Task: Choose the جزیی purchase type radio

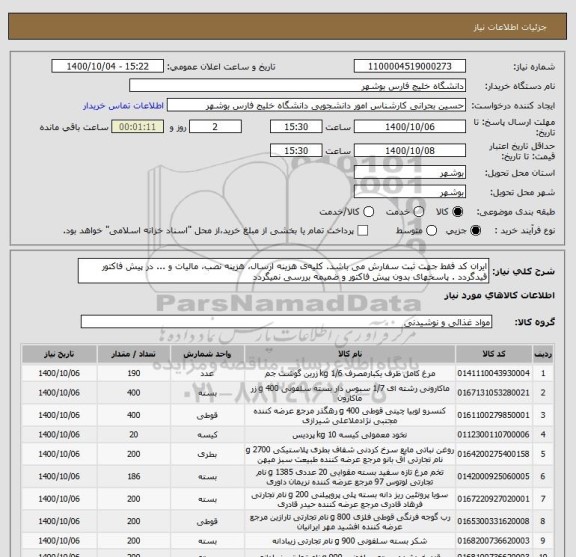Action: pyautogui.click(x=475, y=231)
